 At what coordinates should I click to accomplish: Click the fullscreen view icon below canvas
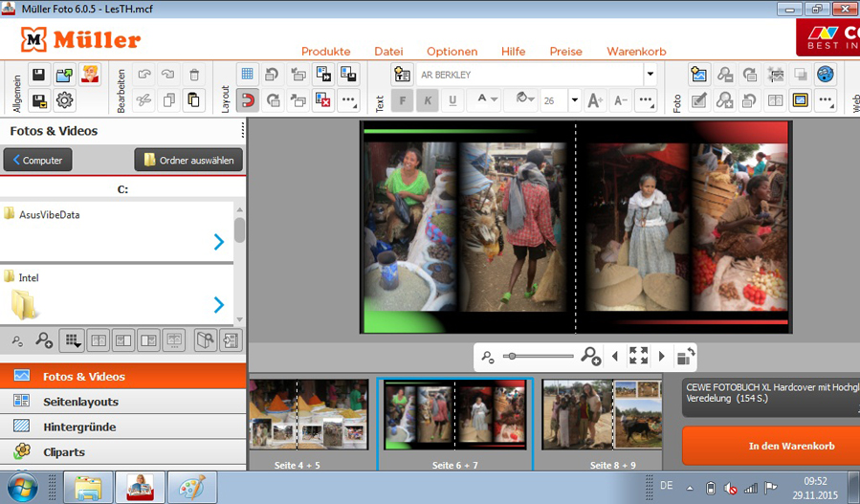click(638, 357)
